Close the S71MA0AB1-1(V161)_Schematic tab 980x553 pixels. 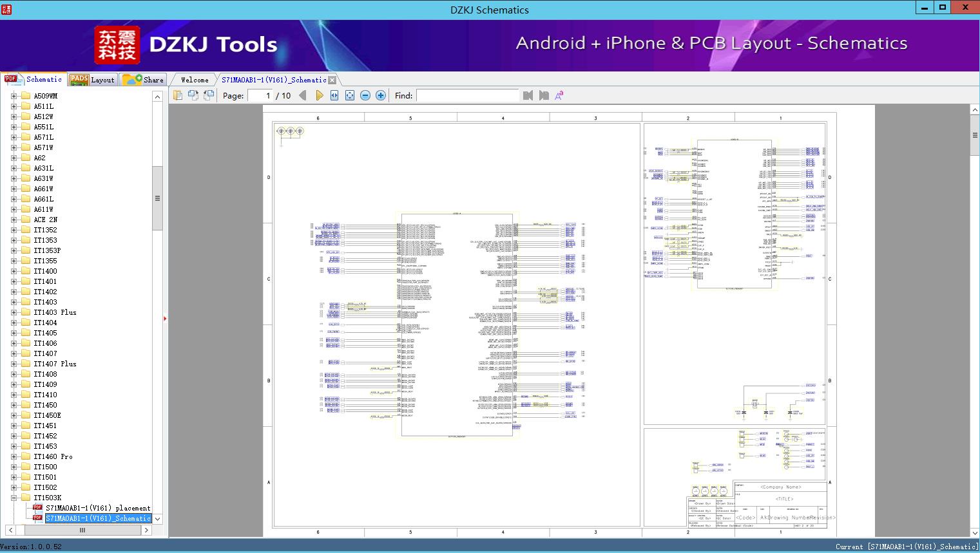332,80
